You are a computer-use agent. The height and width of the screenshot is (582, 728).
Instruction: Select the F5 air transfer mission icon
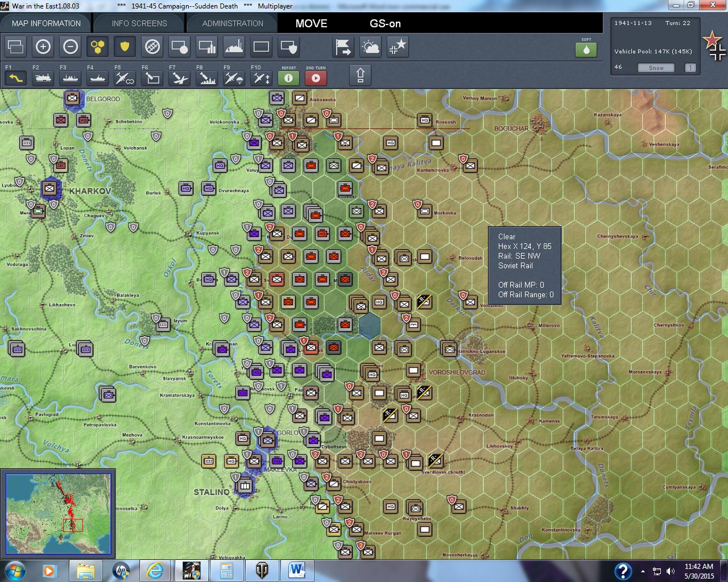(124, 78)
